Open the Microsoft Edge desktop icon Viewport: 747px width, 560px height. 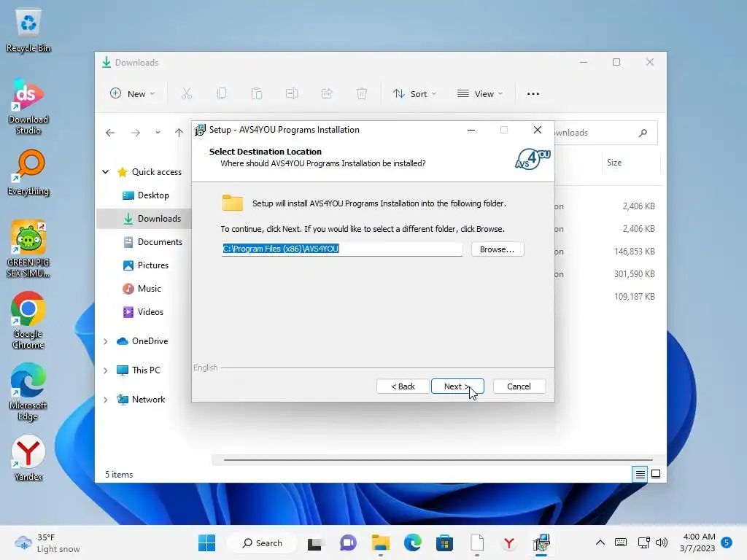(28, 392)
